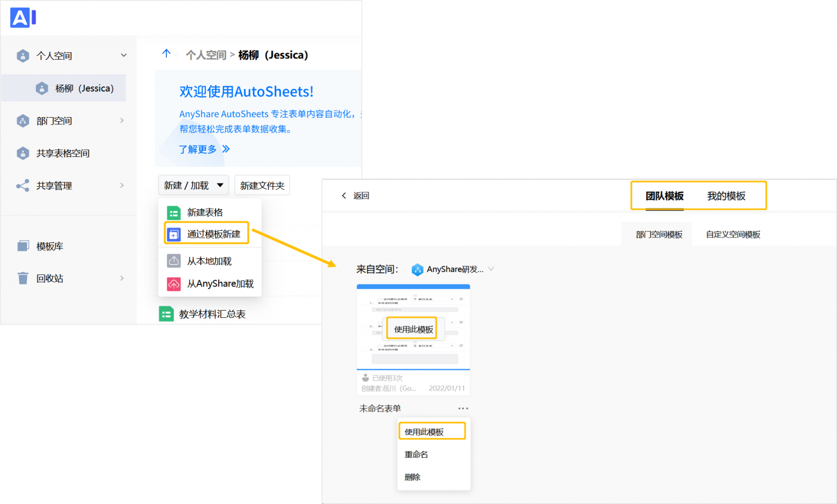This screenshot has height=504, width=837.
Task: Expand the 部门空间 chevron
Action: point(122,121)
